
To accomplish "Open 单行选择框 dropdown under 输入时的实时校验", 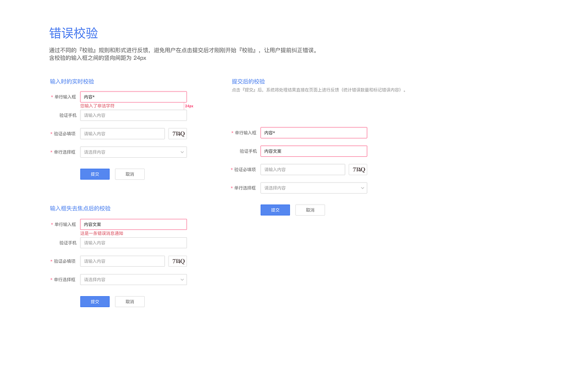I will pos(133,152).
